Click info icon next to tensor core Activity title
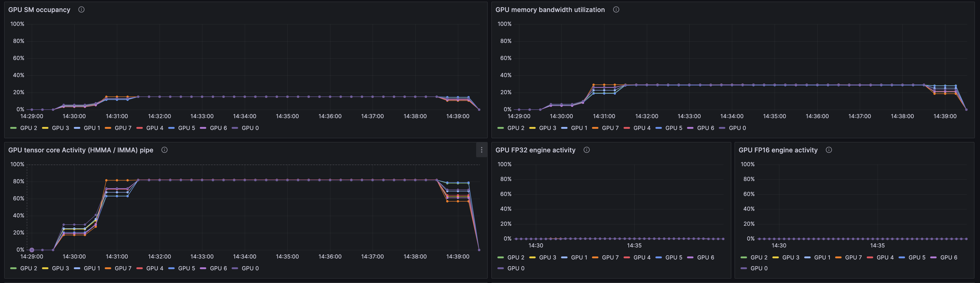 point(164,150)
